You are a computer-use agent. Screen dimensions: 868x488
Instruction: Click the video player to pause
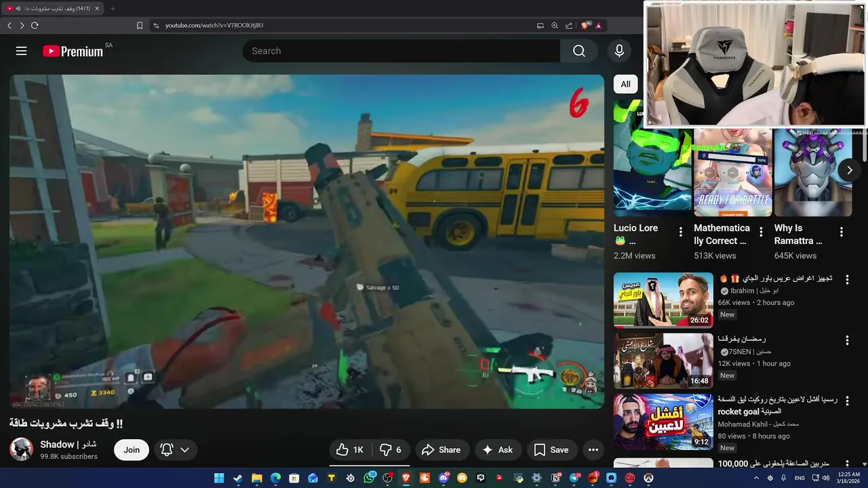(x=307, y=241)
